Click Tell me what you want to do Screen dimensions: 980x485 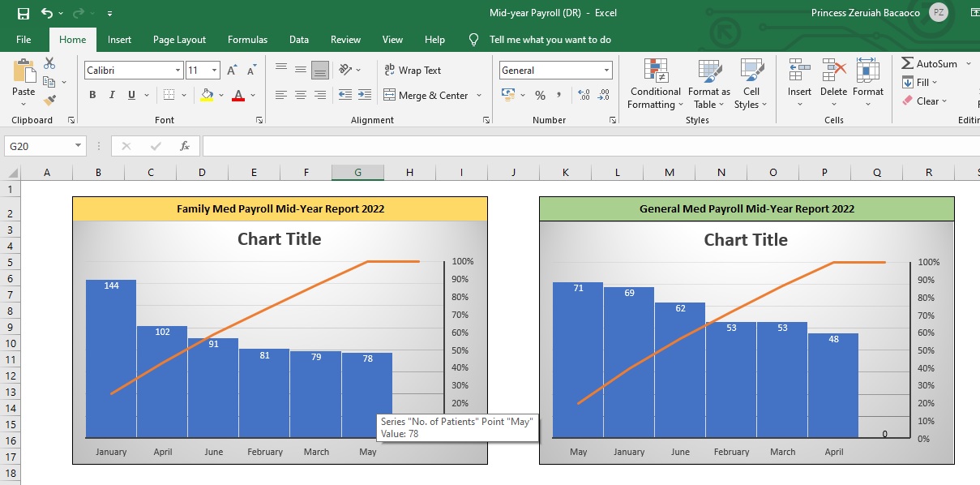[x=550, y=40]
